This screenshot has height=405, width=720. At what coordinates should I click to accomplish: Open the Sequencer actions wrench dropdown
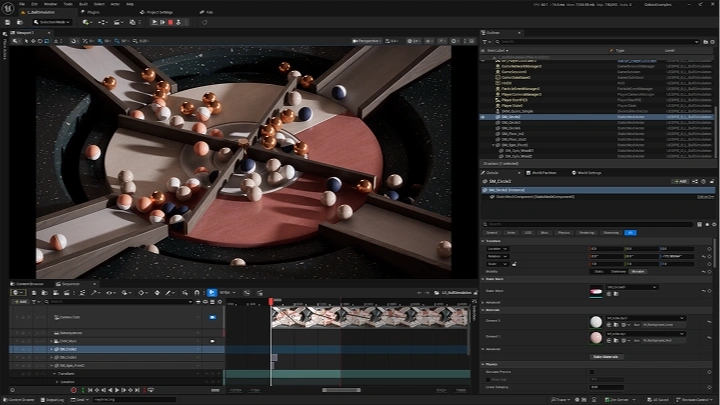(95, 292)
